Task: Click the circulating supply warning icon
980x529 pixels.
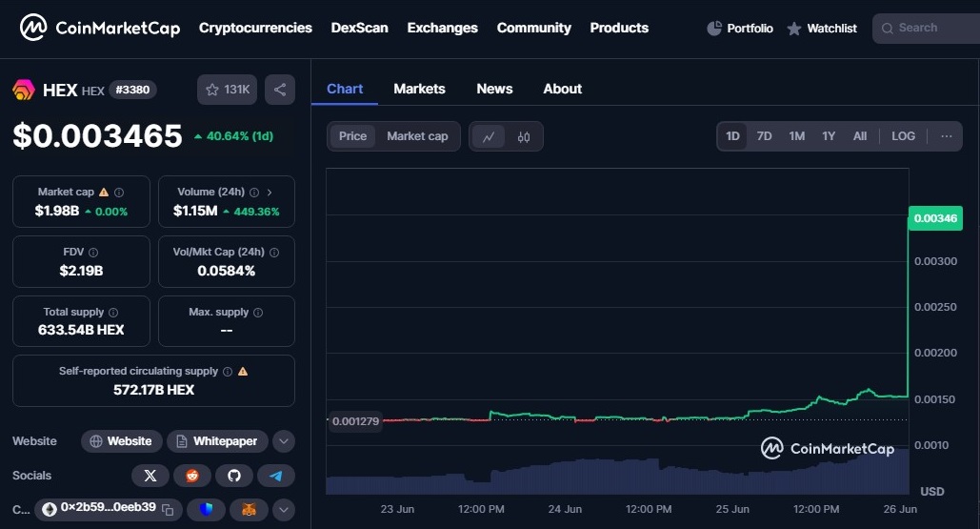Action: pyautogui.click(x=243, y=372)
